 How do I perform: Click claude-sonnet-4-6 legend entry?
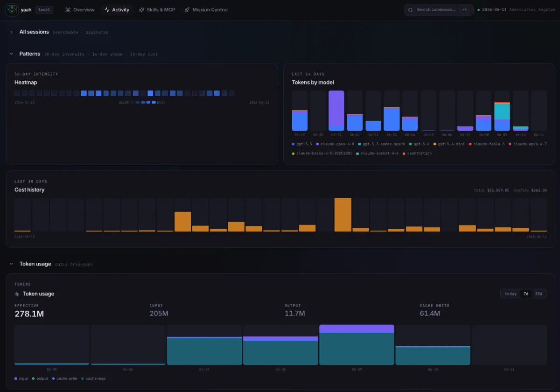pyautogui.click(x=377, y=153)
